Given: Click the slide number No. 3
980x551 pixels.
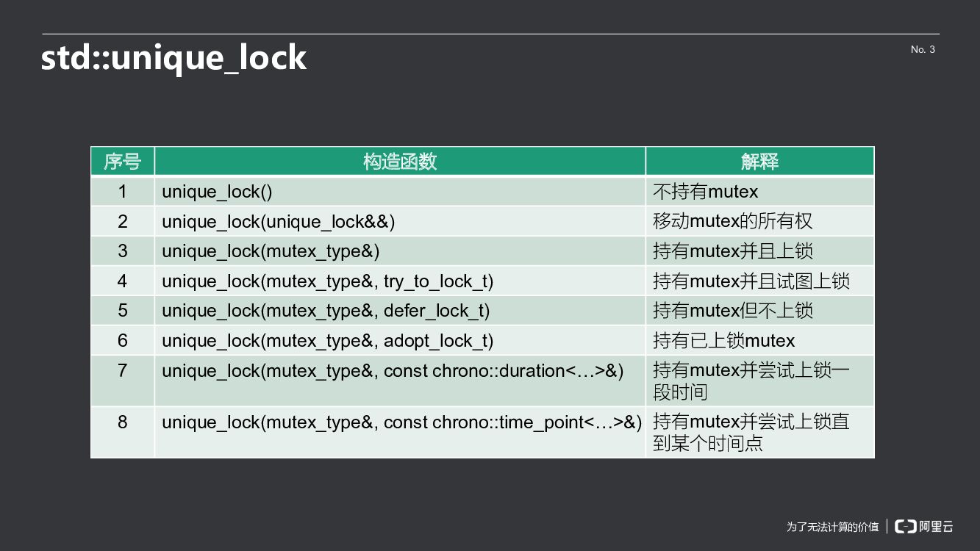Looking at the screenshot, I should point(923,49).
